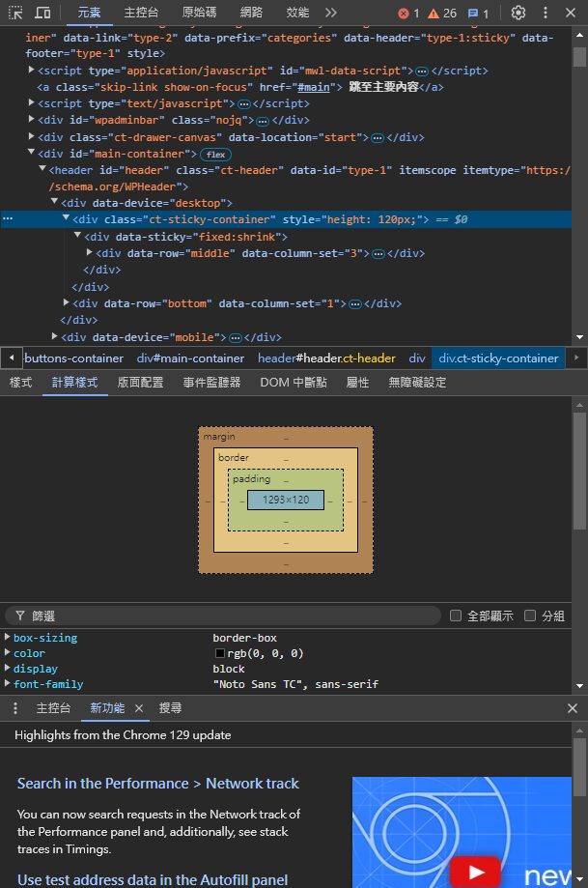Image resolution: width=588 pixels, height=888 pixels.
Task: Switch to the 效能 tab
Action: [x=297, y=13]
